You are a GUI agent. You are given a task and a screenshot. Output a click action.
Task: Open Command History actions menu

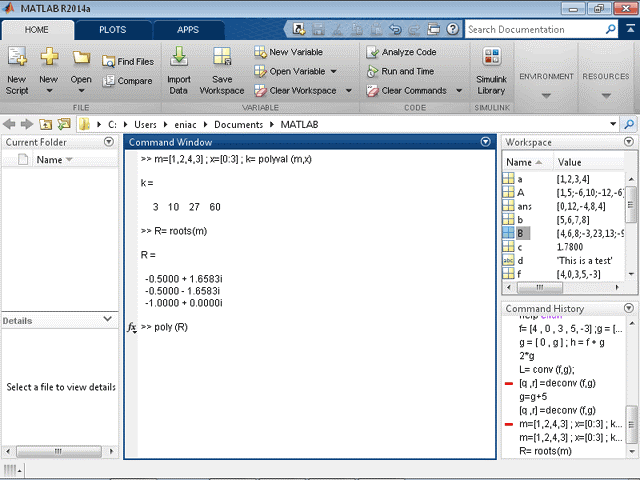click(x=629, y=308)
